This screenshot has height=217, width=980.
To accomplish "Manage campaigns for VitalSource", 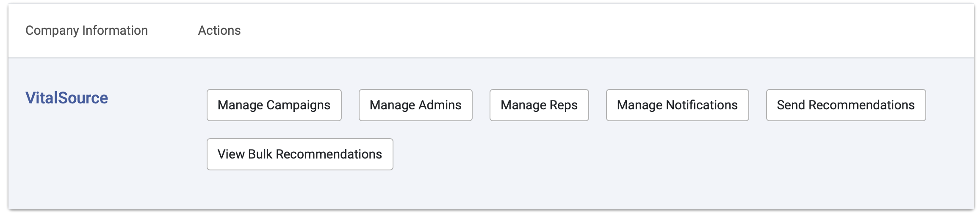I will (274, 105).
